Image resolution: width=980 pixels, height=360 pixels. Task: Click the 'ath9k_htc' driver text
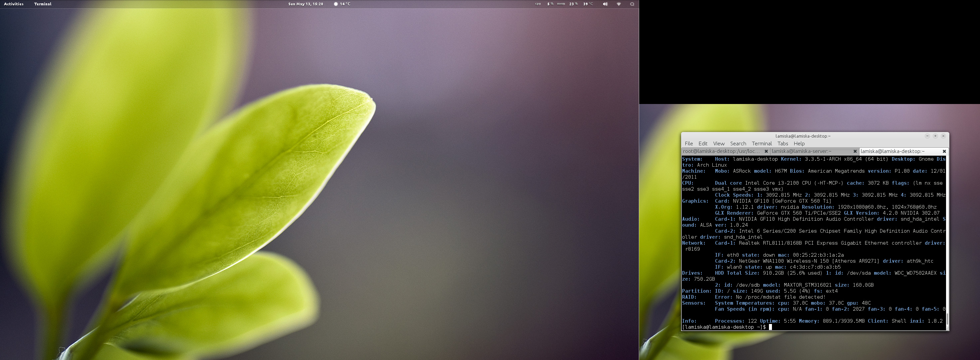click(x=920, y=261)
